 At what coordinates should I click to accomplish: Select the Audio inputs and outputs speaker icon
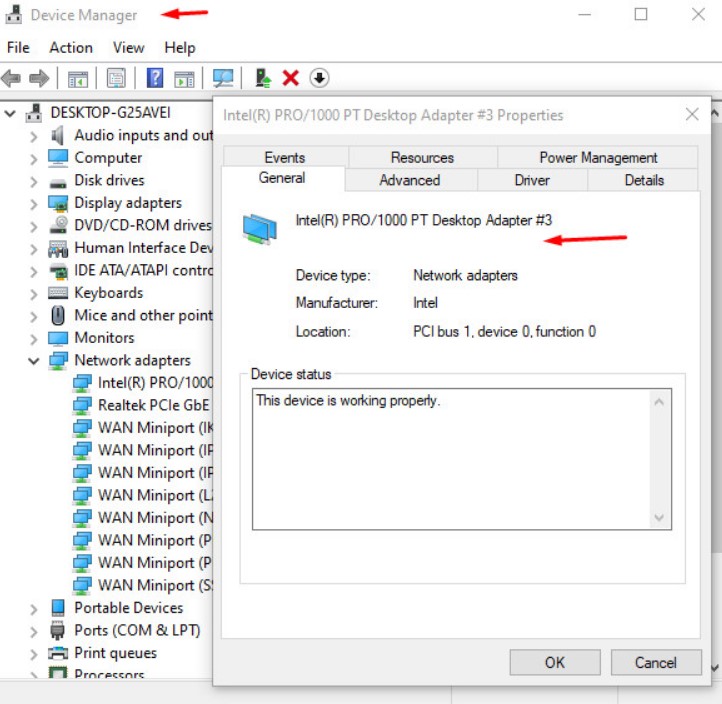[x=58, y=135]
